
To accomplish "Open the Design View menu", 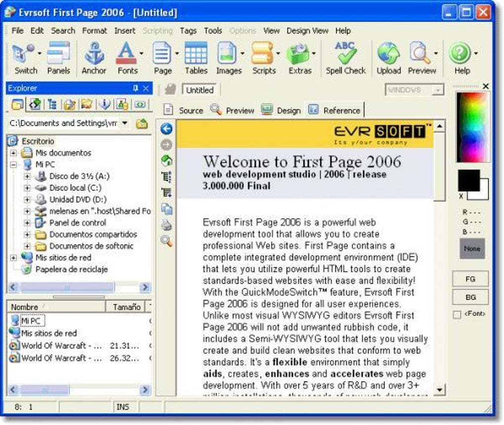I will tap(307, 31).
